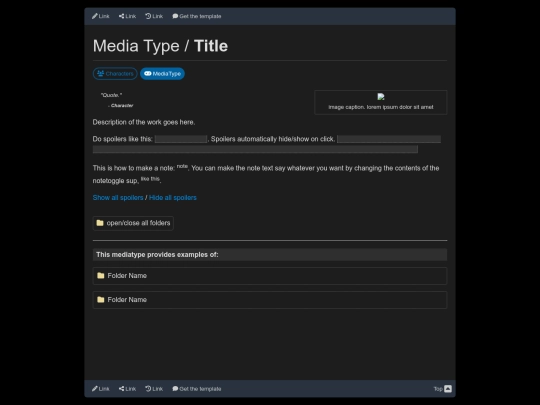The image size is (540, 405).
Task: Toggle the superscript 'like this' note
Action: tap(150, 179)
